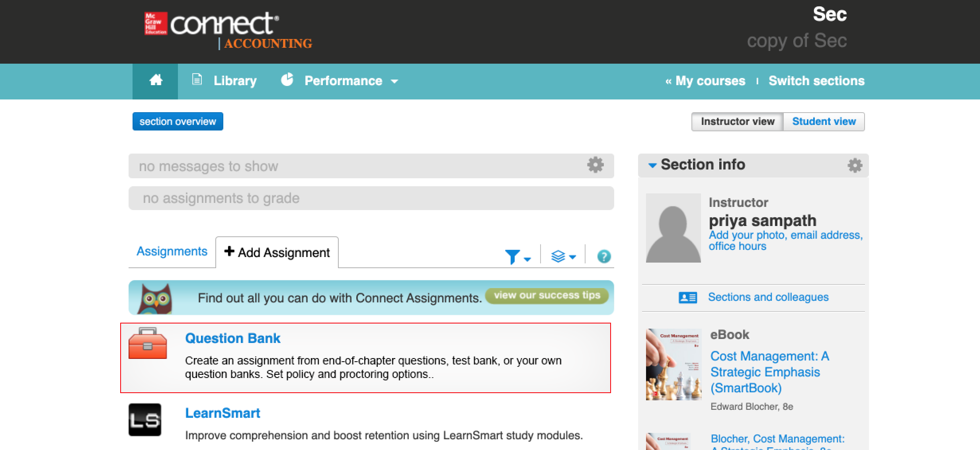Click the layers stack icon
980x450 pixels.
tap(558, 256)
